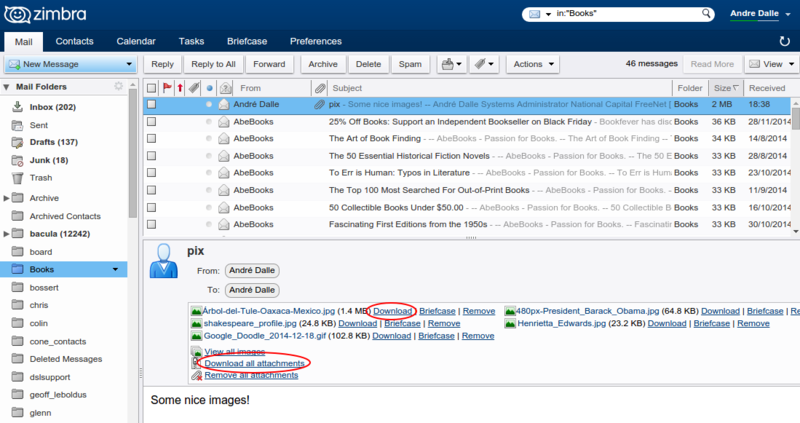Click image icon of Google_Doodle attachment
800x423 pixels.
(x=196, y=336)
